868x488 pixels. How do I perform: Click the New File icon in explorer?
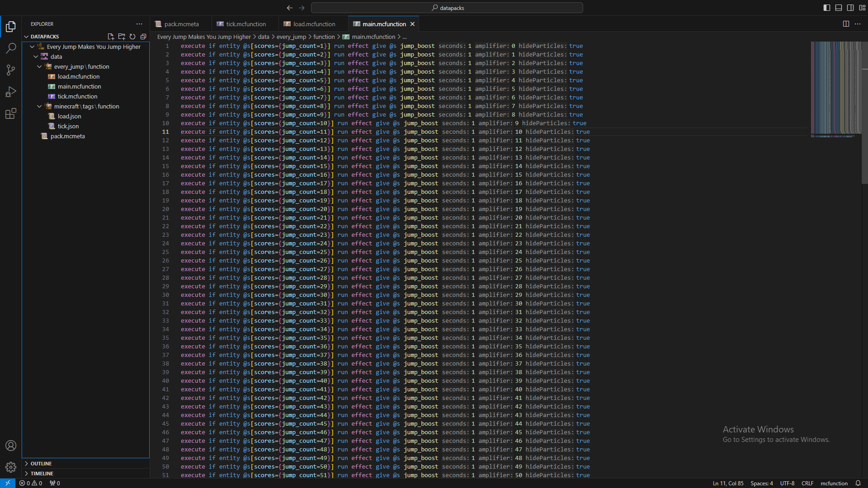click(111, 37)
